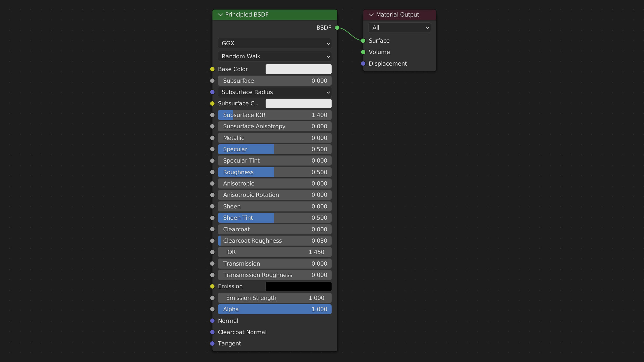Click the BSDF output socket
This screenshot has width=644, height=362.
337,28
